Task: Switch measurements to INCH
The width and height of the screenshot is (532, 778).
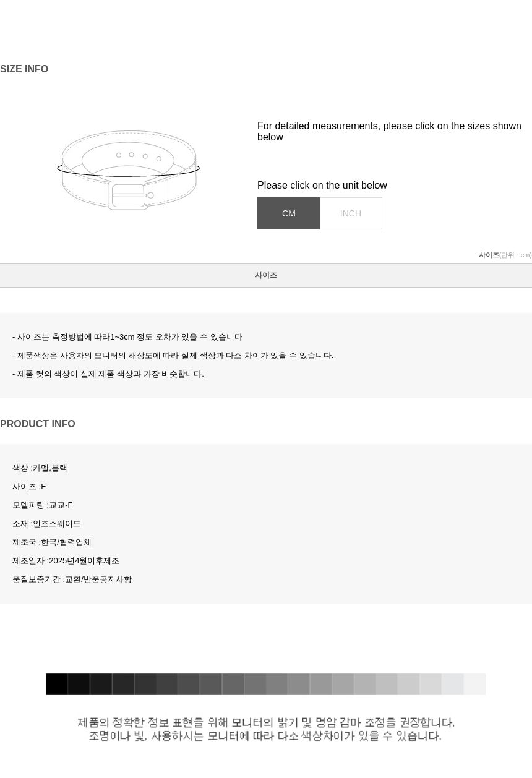Action: pyautogui.click(x=351, y=213)
